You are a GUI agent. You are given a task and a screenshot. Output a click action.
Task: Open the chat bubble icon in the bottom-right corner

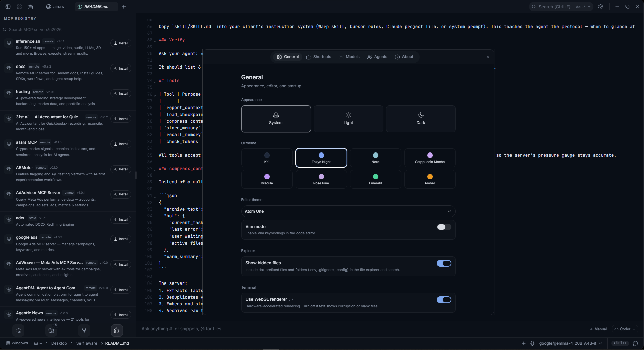[x=635, y=343]
